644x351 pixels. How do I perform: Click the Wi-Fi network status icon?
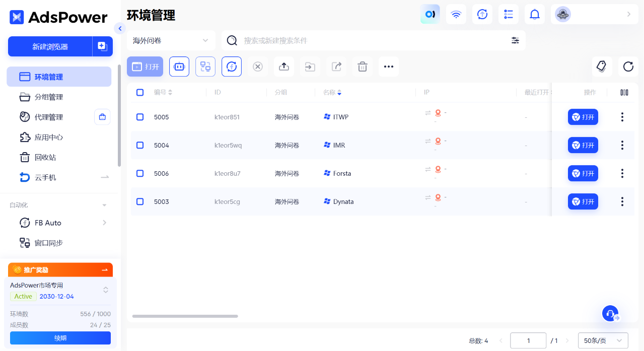click(456, 14)
